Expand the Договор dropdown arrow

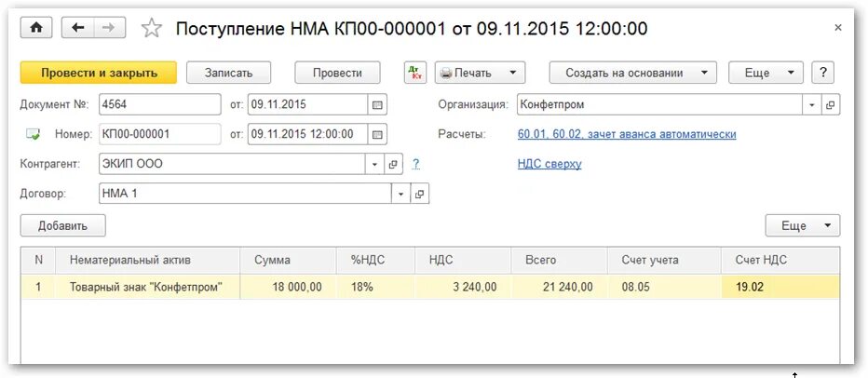[x=400, y=195]
